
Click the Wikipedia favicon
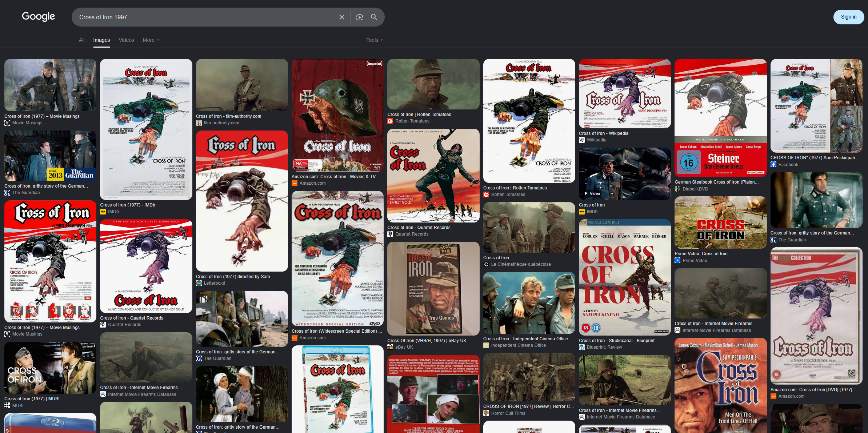[582, 140]
